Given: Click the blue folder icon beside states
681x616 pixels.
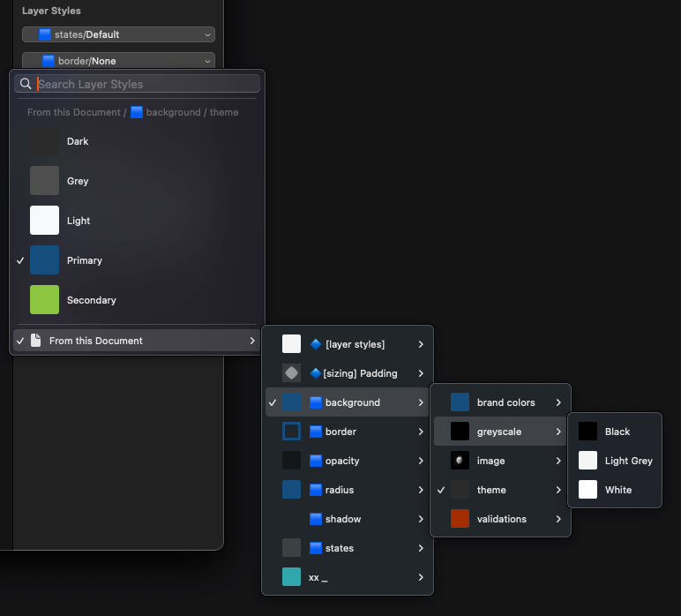Looking at the screenshot, I should click(x=316, y=548).
